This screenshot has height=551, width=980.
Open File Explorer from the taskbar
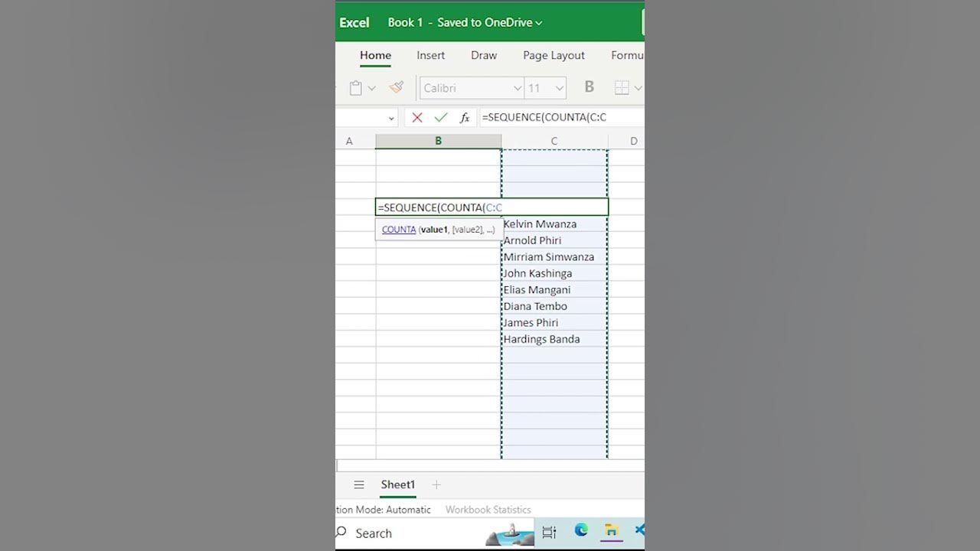tap(611, 531)
